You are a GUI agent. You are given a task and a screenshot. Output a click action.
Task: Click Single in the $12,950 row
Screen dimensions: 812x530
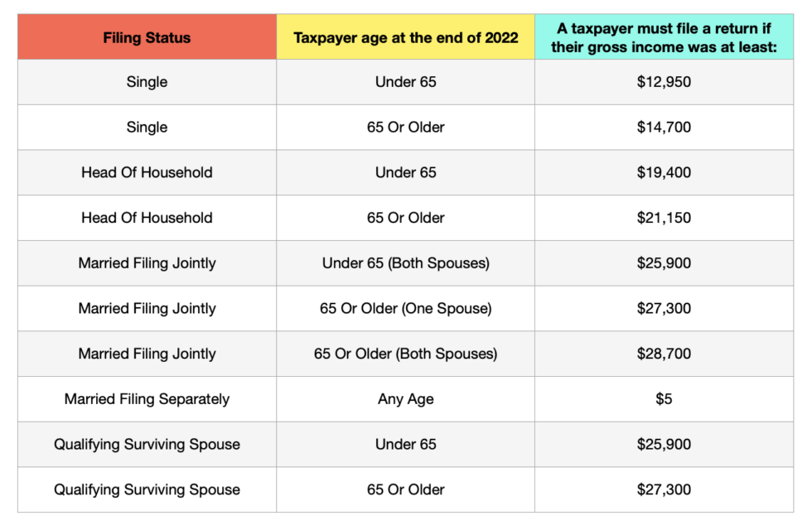[x=147, y=82]
